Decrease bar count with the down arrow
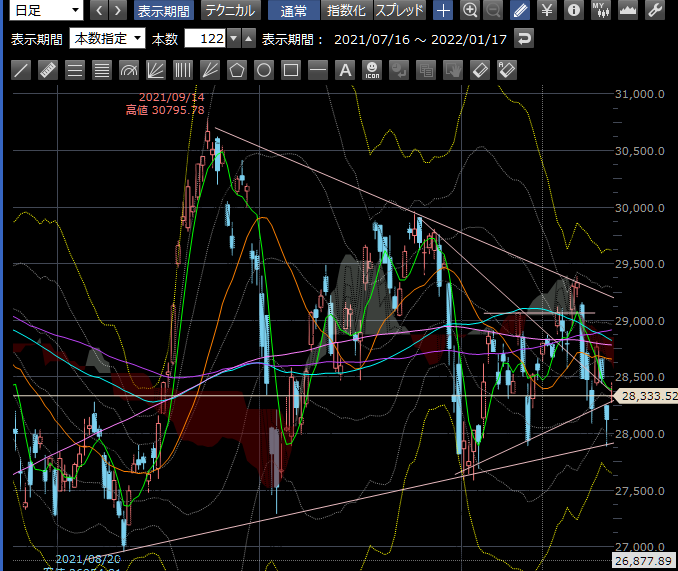This screenshot has height=571, width=678. (234, 39)
